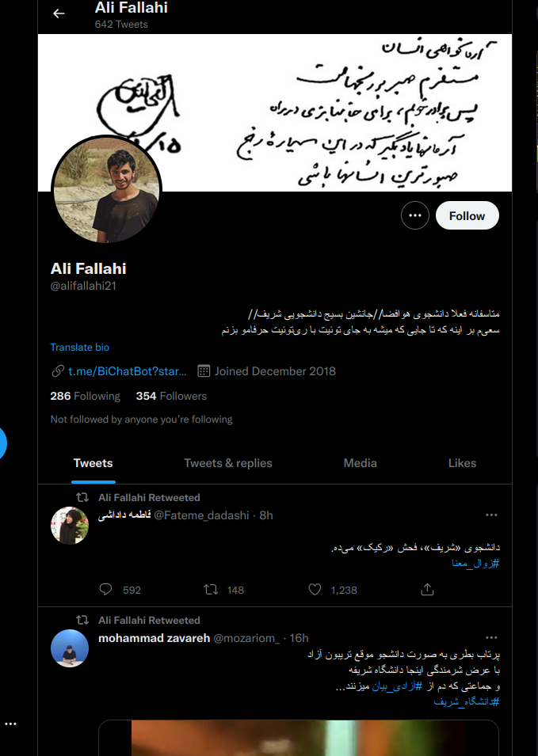Like the tweet with 1,238 likes

tap(315, 590)
